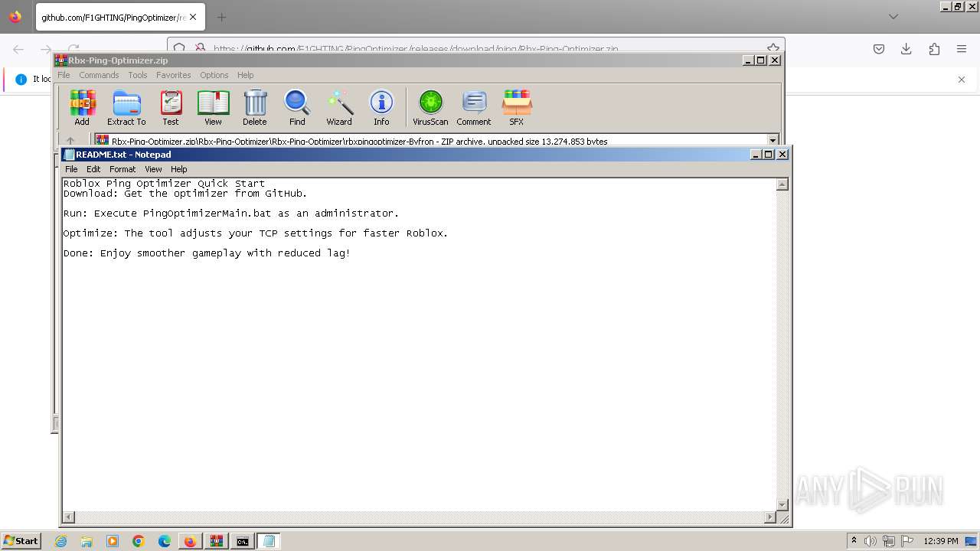
Task: Open WinRAR Tools menu
Action: pyautogui.click(x=138, y=75)
